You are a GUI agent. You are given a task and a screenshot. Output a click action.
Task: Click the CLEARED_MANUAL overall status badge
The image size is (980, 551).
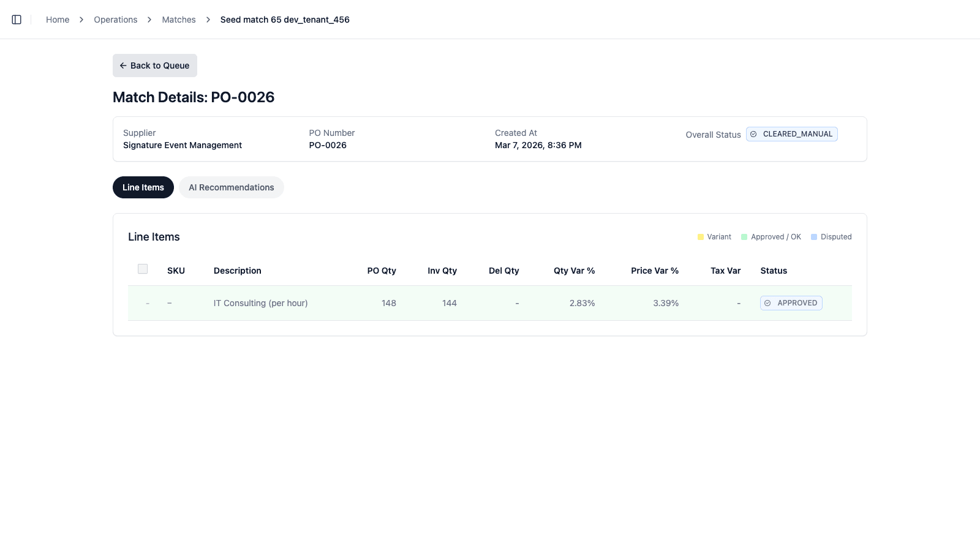(792, 134)
